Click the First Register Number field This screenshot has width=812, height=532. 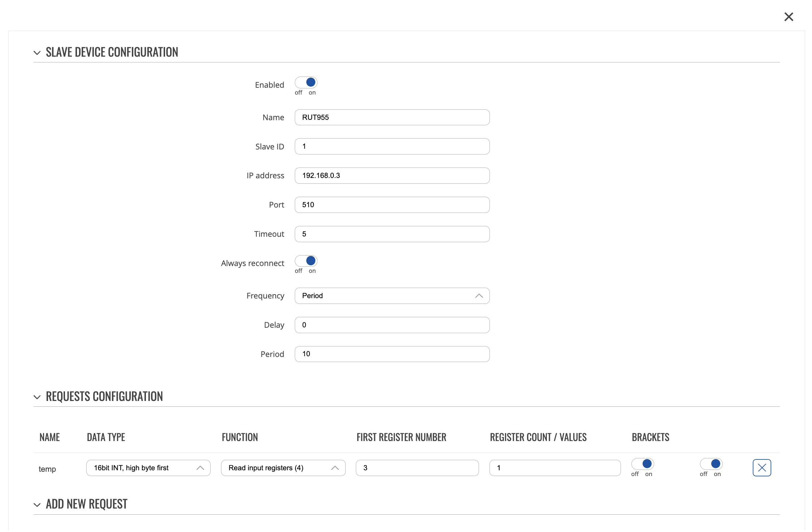pyautogui.click(x=417, y=468)
